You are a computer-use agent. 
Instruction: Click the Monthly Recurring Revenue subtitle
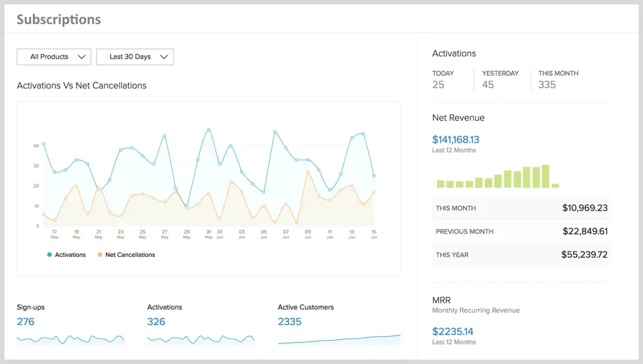click(x=476, y=310)
